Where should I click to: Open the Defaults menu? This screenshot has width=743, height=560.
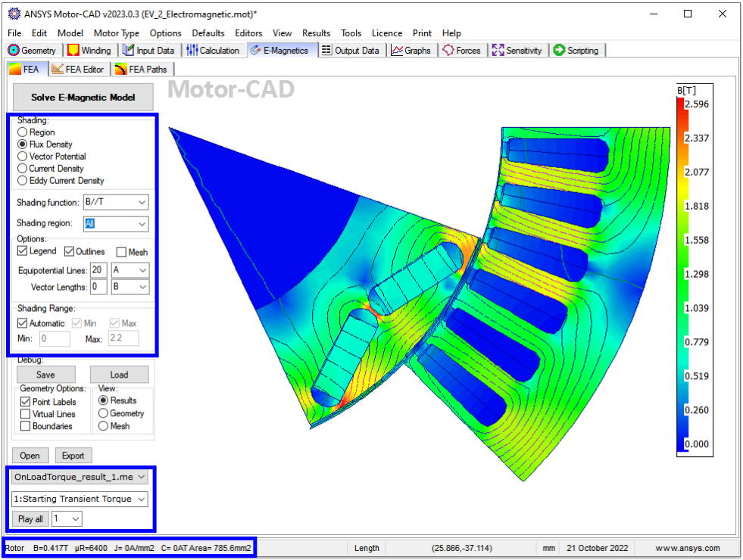208,33
